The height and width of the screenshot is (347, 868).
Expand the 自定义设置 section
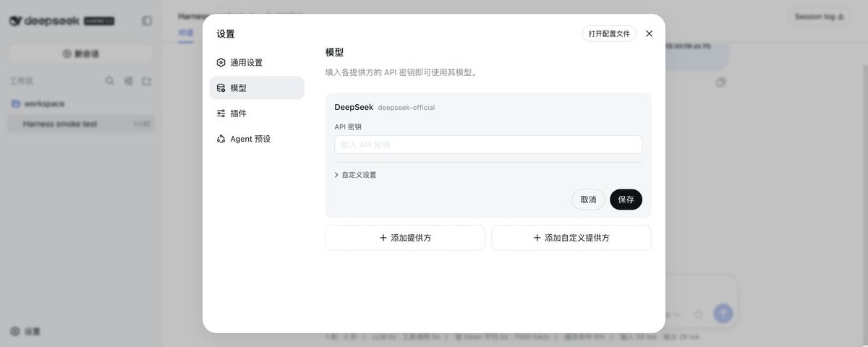coord(355,175)
